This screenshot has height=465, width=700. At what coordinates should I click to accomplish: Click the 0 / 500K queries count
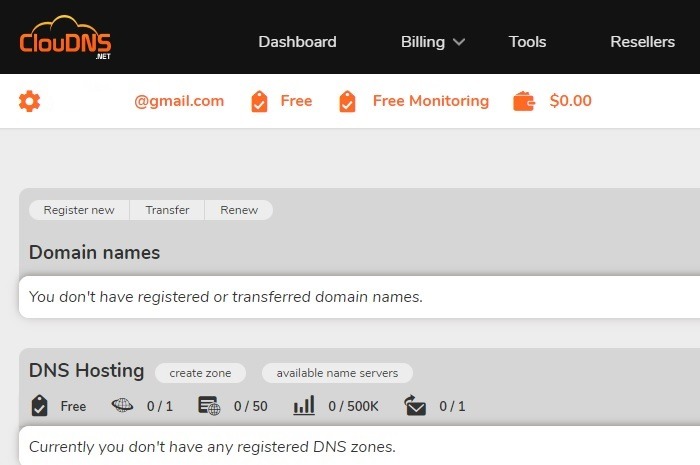tap(354, 406)
